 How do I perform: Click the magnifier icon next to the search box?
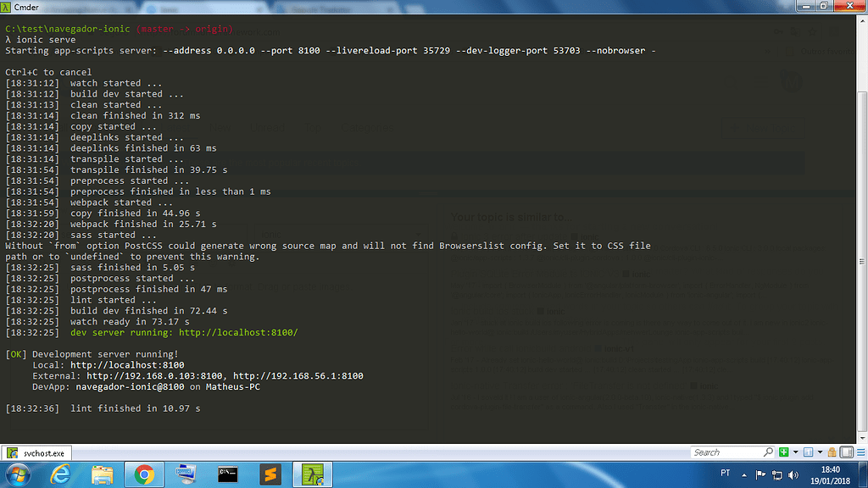(x=769, y=452)
